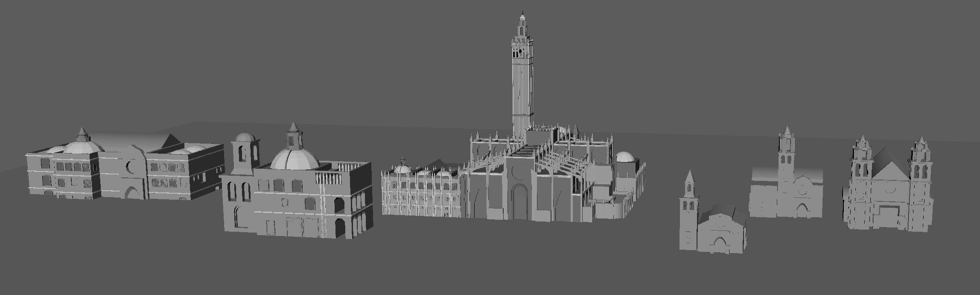Select the church with the tall central tower
Screen dimensions: 980x295
point(786,173)
